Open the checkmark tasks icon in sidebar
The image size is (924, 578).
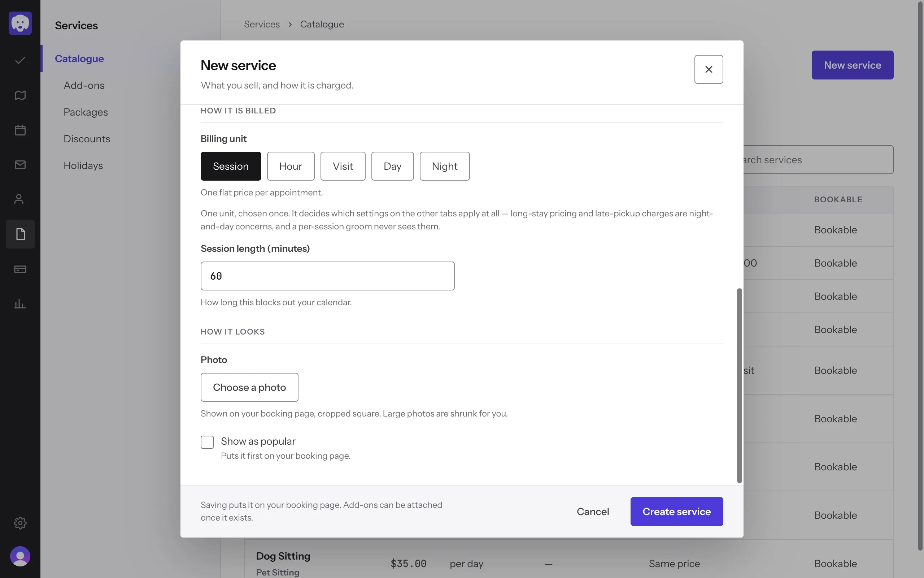[x=20, y=60]
